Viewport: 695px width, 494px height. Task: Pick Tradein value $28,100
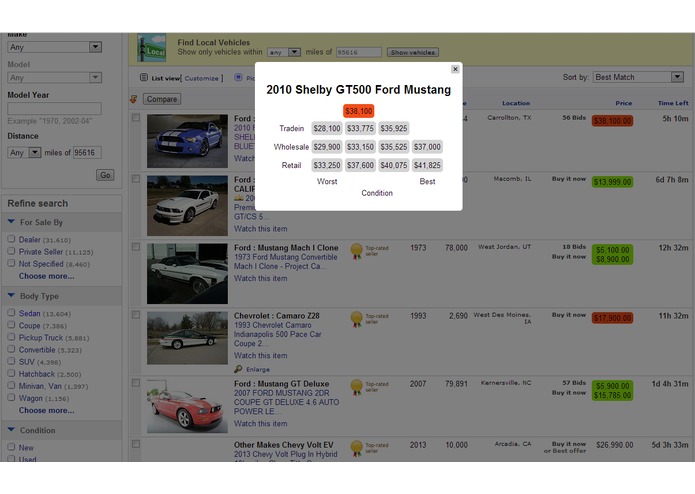327,128
